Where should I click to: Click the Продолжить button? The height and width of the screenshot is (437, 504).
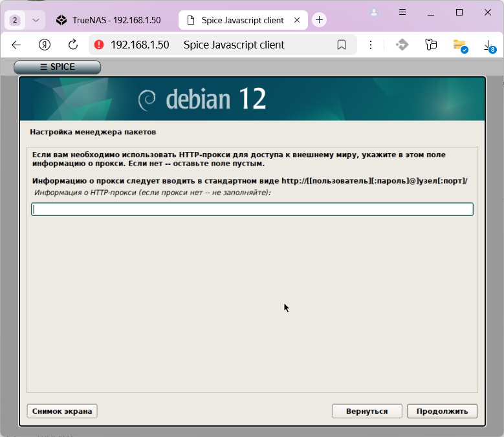pyautogui.click(x=442, y=411)
